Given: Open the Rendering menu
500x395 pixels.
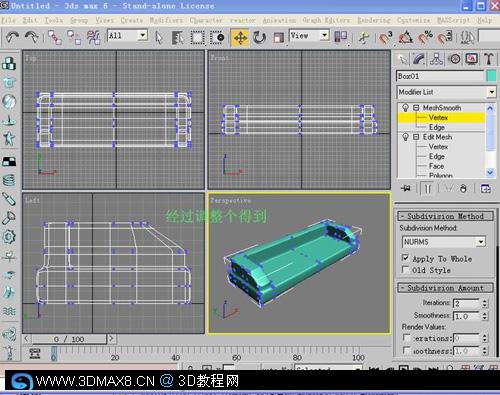Looking at the screenshot, I should click(x=374, y=20).
